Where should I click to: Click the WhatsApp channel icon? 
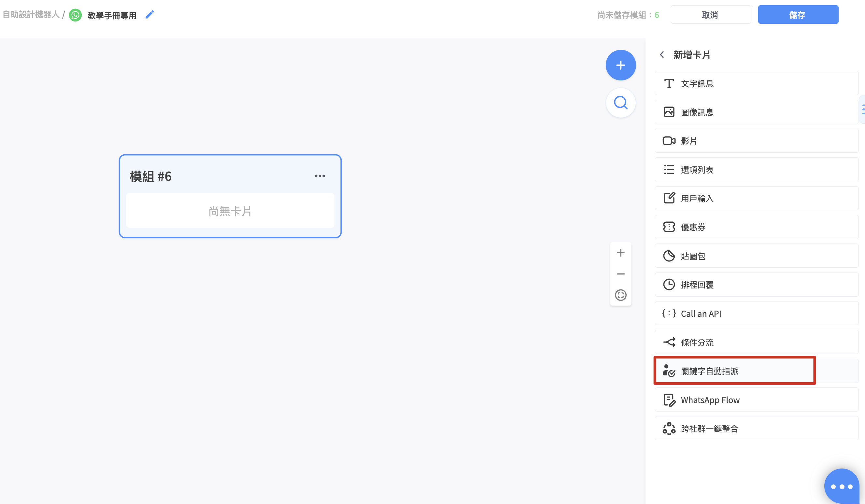pyautogui.click(x=76, y=15)
